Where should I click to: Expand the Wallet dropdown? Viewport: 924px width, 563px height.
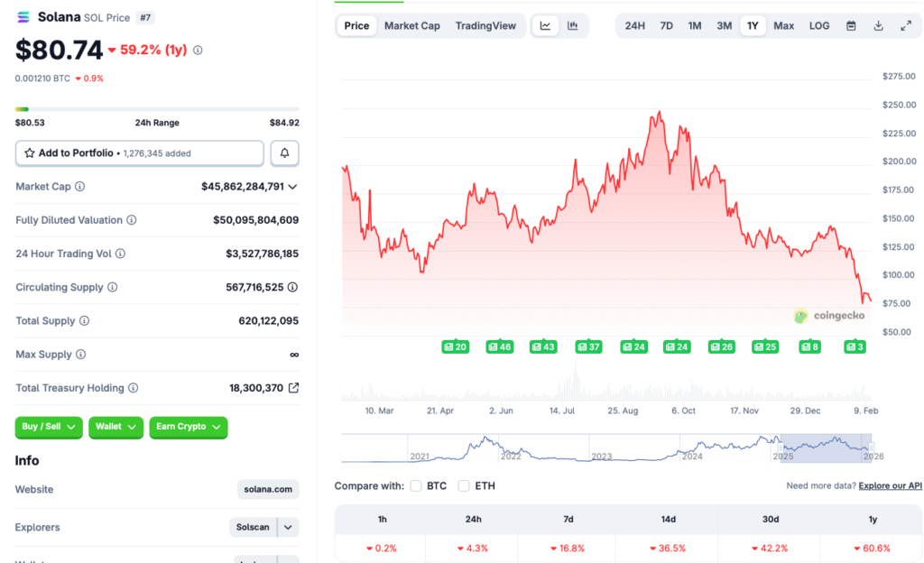click(115, 427)
